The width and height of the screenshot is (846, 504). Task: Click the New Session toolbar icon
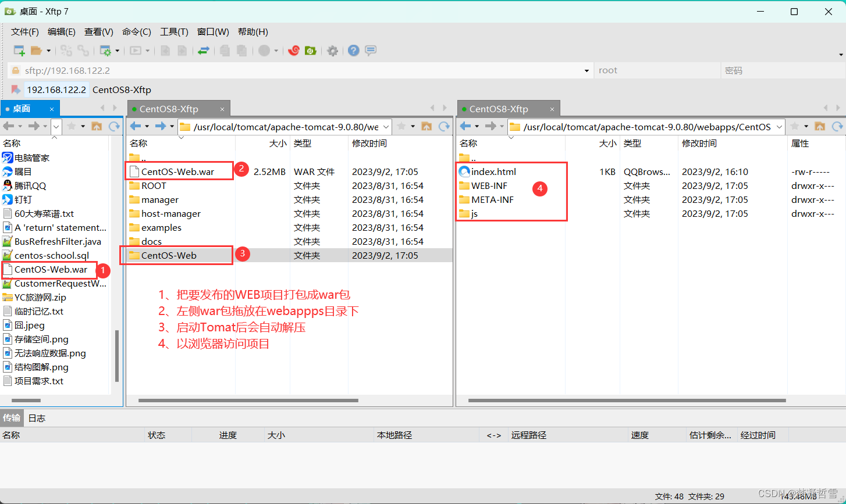tap(19, 51)
